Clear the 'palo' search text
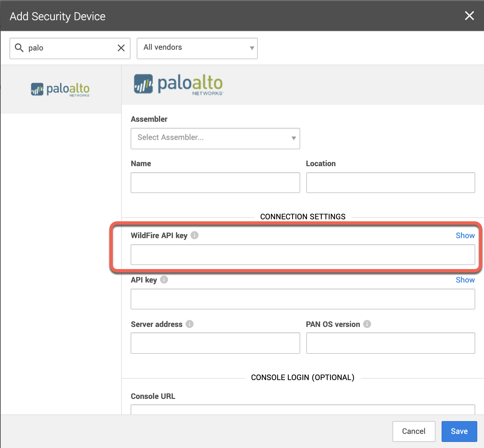Viewport: 484px width, 448px height. [121, 48]
